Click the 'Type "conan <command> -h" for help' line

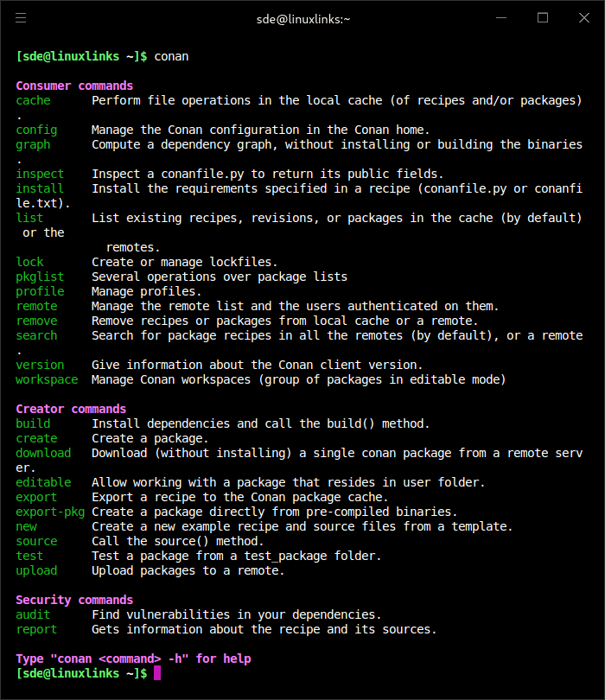(133, 659)
